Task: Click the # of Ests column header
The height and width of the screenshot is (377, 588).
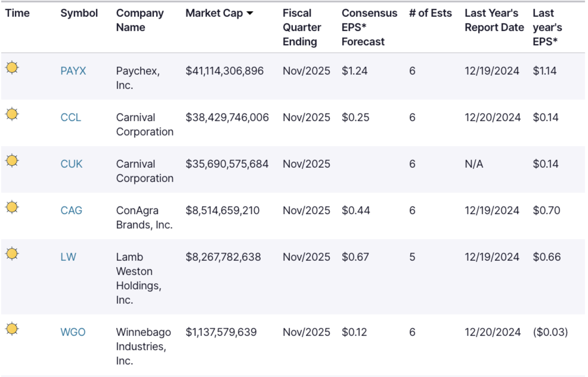Action: tap(430, 14)
